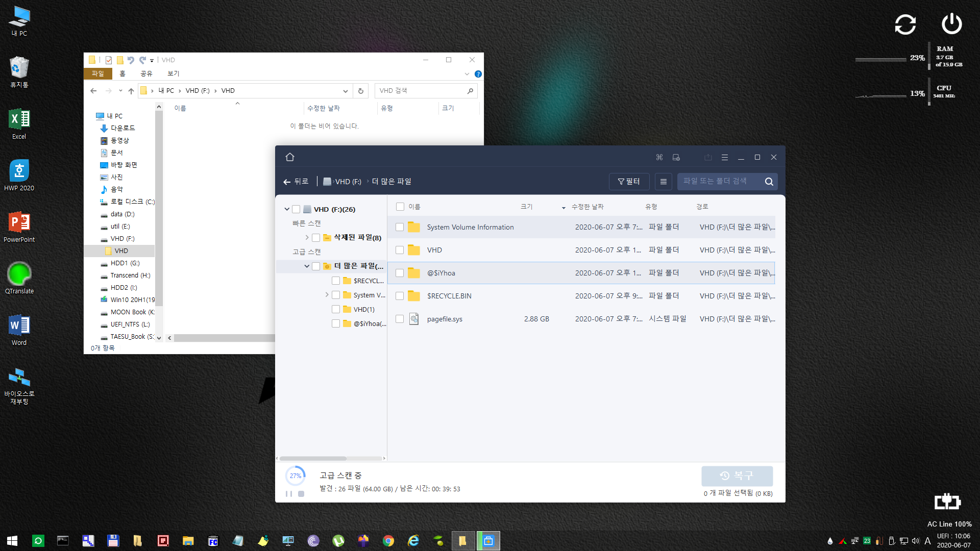Click the feedback icon in recovery title bar

pyautogui.click(x=676, y=157)
